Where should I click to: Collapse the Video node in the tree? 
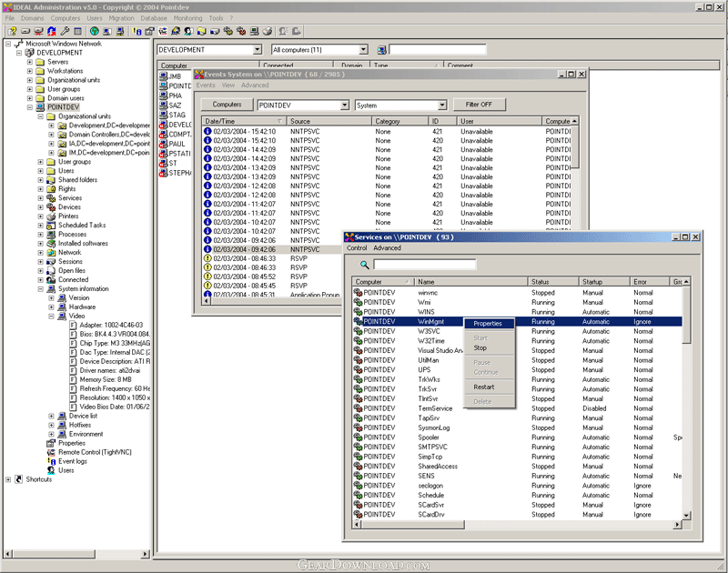[x=52, y=317]
